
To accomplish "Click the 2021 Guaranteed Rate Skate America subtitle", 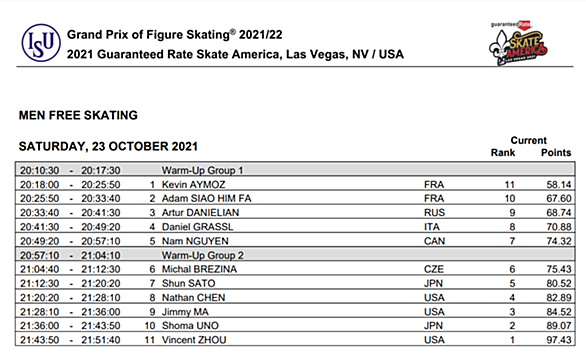I will click(235, 54).
